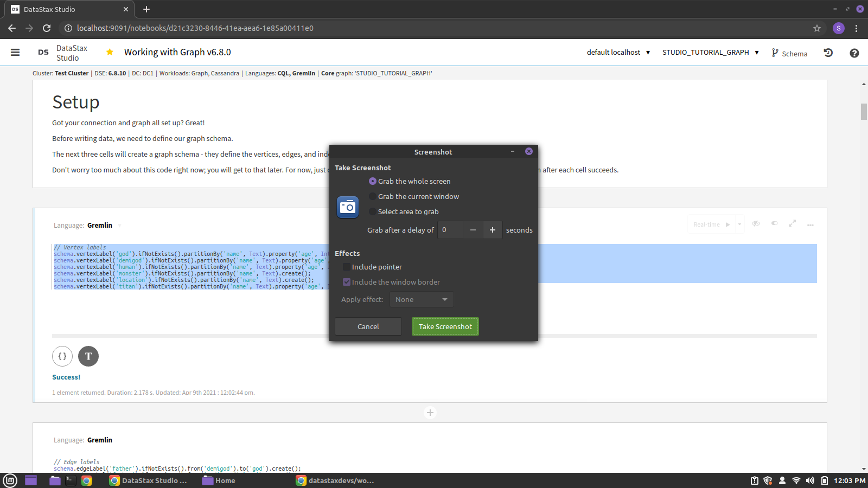
Task: Enable the Include pointer checkbox
Action: pyautogui.click(x=346, y=267)
